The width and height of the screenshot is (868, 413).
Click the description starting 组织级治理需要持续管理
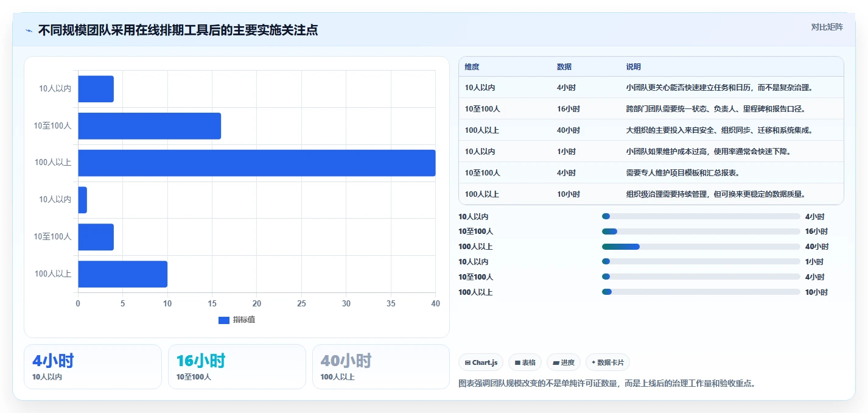coord(716,194)
